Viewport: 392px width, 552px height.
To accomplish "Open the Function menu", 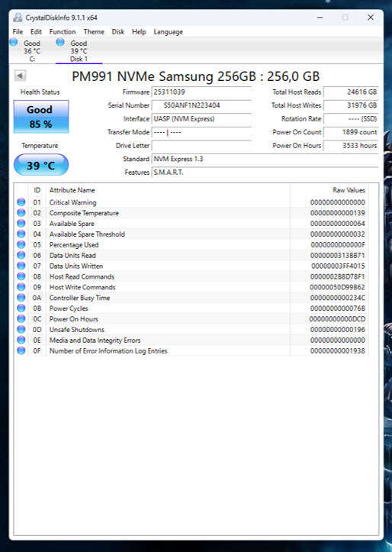I will [x=63, y=31].
